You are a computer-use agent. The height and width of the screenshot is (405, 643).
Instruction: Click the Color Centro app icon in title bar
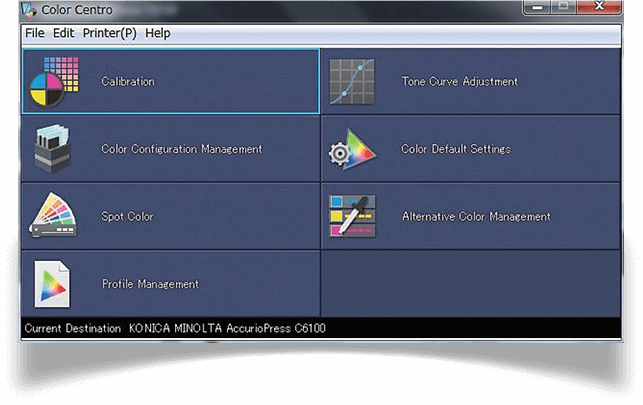tap(29, 9)
